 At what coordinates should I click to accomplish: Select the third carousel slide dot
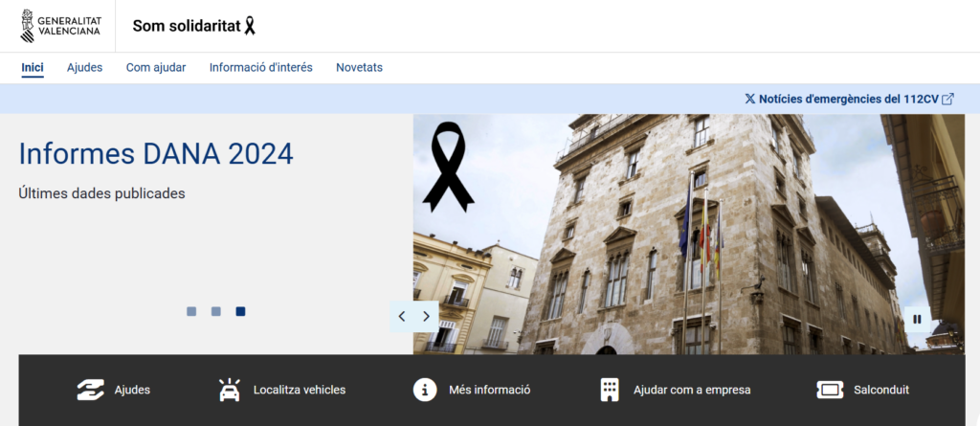241,311
